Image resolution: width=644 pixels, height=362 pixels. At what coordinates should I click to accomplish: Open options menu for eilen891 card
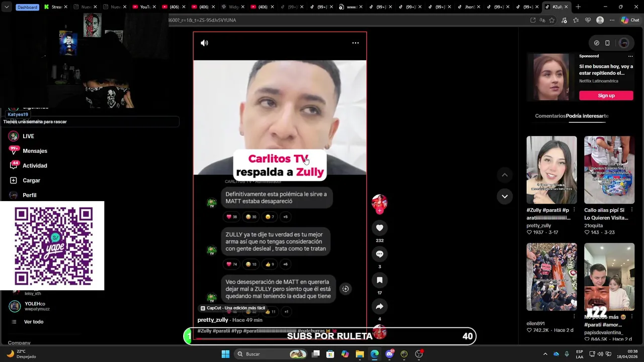point(574,316)
